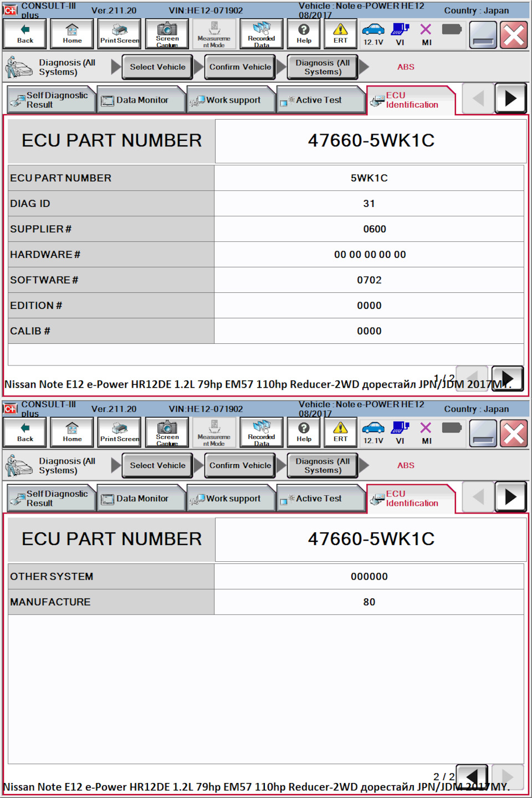Open Work support tab in lower window

pyautogui.click(x=231, y=499)
